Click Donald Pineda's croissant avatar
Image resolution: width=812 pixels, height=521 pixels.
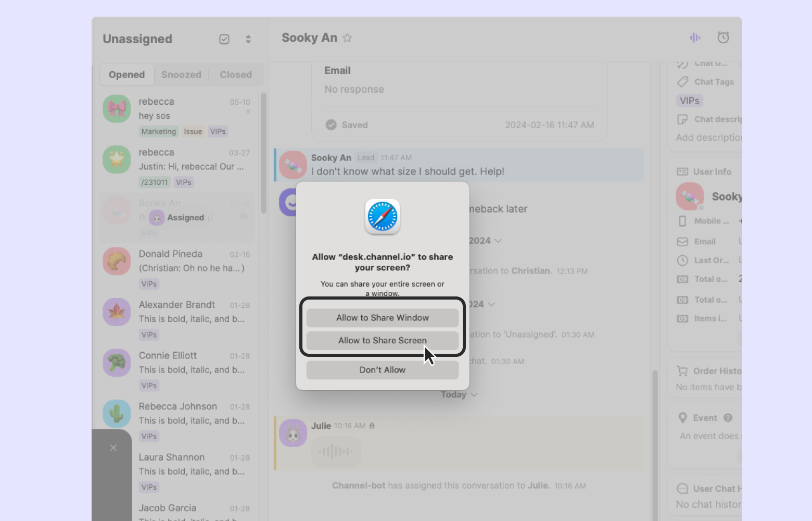pyautogui.click(x=117, y=261)
